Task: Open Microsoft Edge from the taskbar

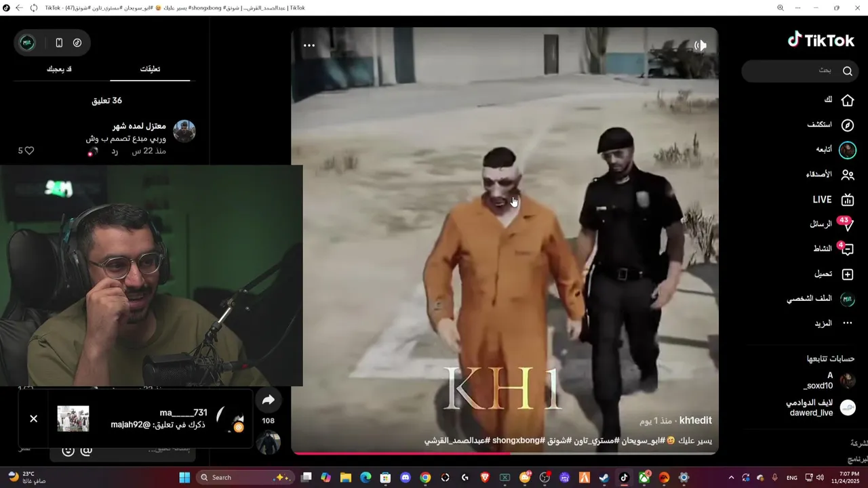Action: 366,478
